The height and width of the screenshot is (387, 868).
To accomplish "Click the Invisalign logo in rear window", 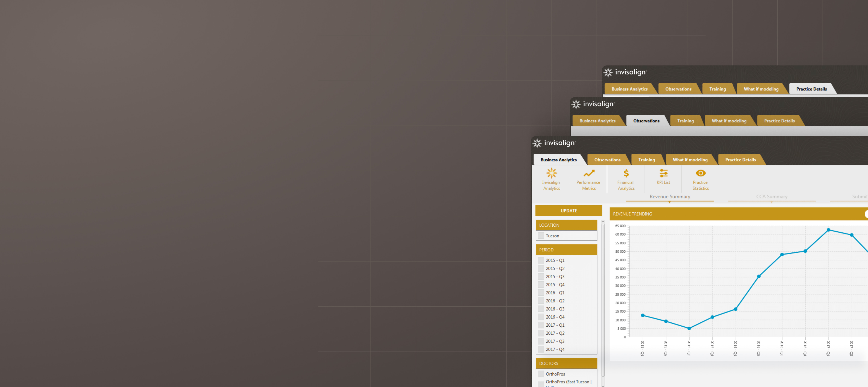I will tap(625, 72).
